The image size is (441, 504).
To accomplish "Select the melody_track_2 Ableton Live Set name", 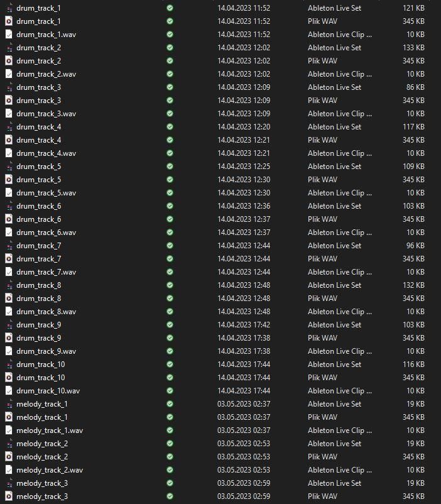I will pyautogui.click(x=42, y=443).
